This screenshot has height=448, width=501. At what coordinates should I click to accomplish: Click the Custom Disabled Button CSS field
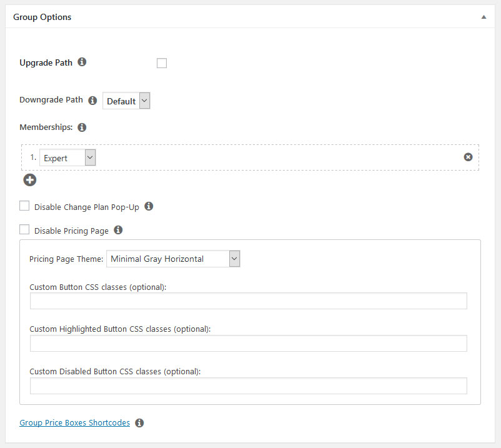pyautogui.click(x=248, y=386)
